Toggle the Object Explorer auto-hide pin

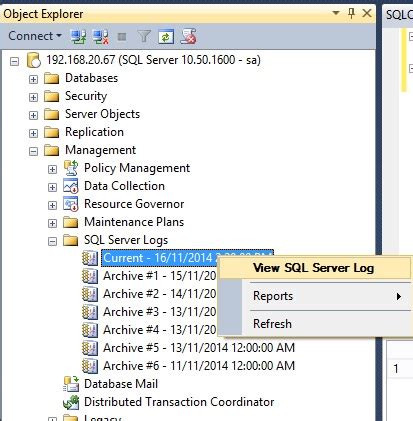tap(351, 13)
